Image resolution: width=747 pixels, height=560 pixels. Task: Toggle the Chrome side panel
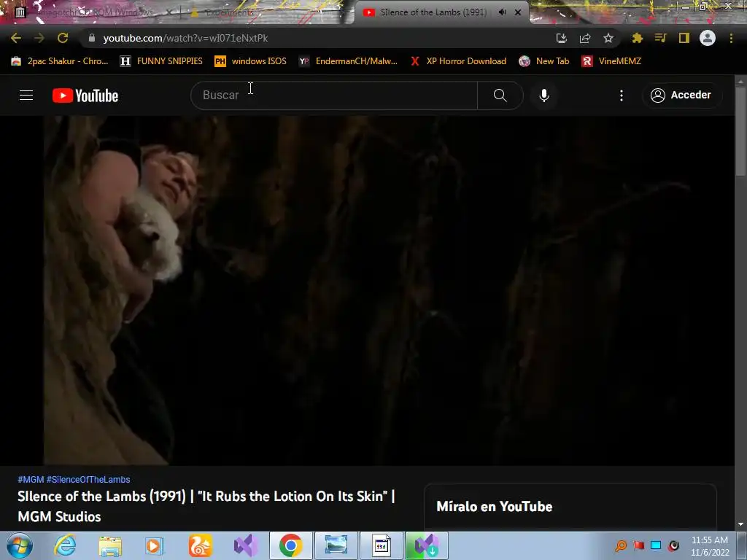(684, 38)
